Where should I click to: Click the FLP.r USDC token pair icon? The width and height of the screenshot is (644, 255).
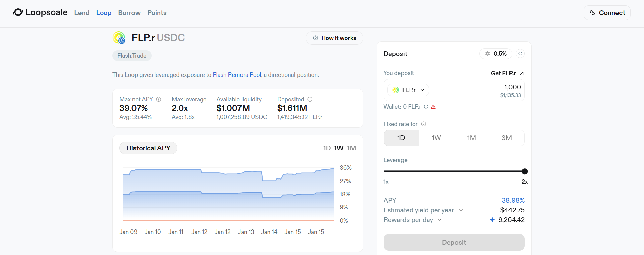[x=119, y=38]
